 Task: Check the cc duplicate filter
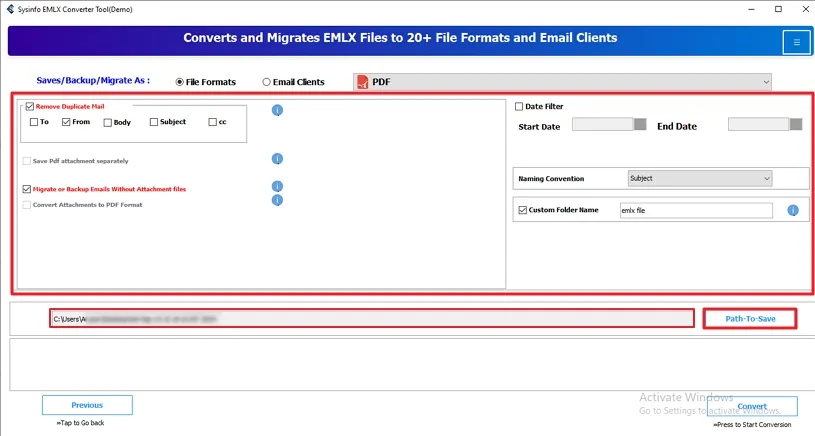212,122
